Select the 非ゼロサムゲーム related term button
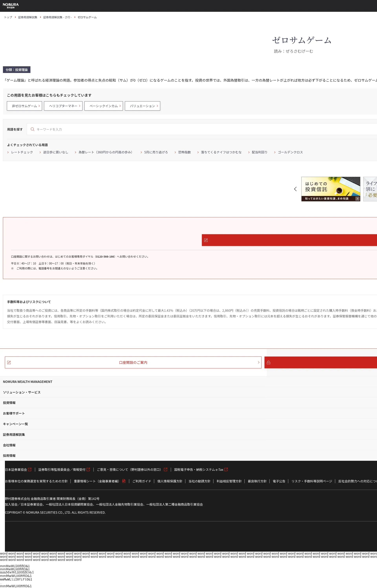This screenshot has height=588, width=377. pos(25,106)
